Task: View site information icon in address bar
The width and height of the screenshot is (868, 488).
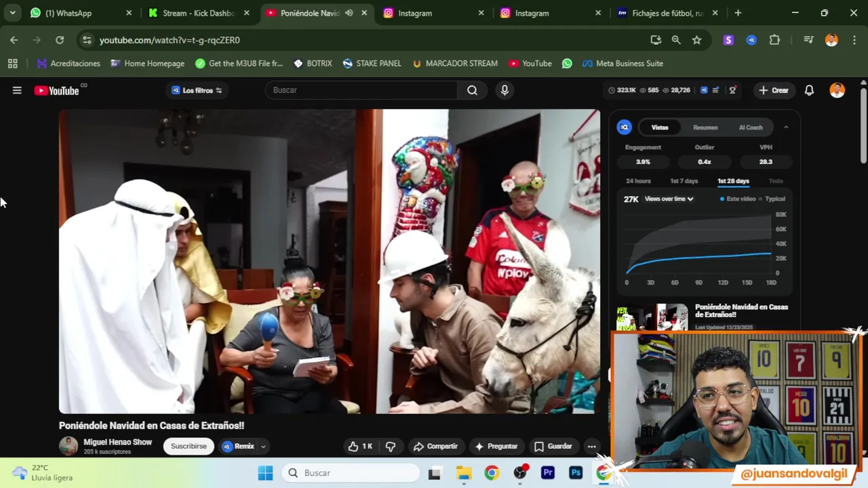Action: pyautogui.click(x=87, y=40)
